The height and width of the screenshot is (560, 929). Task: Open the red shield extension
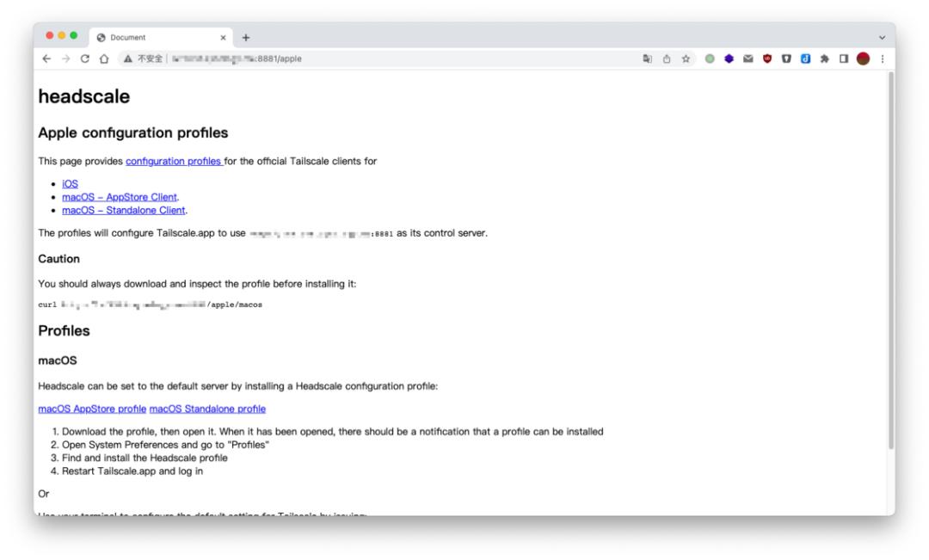point(767,58)
